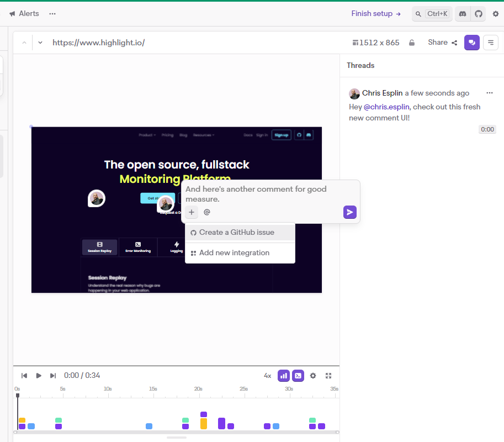Toggle the timeline histogram view
Image resolution: width=504 pixels, height=442 pixels.
[283, 375]
